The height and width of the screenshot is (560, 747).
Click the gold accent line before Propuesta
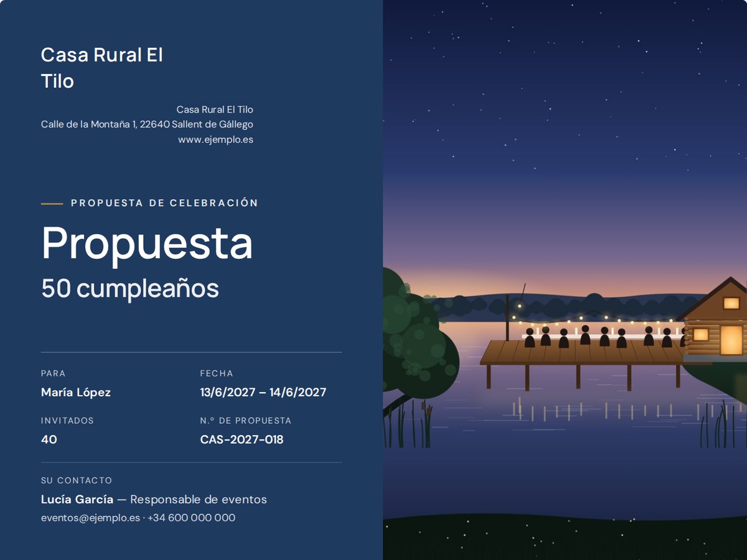52,203
